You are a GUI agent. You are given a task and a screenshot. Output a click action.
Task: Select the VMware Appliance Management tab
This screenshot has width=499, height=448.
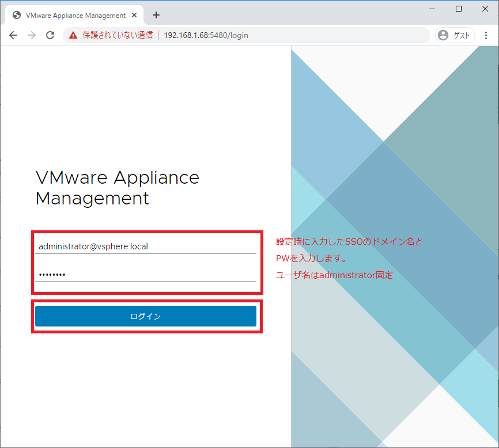tap(75, 16)
